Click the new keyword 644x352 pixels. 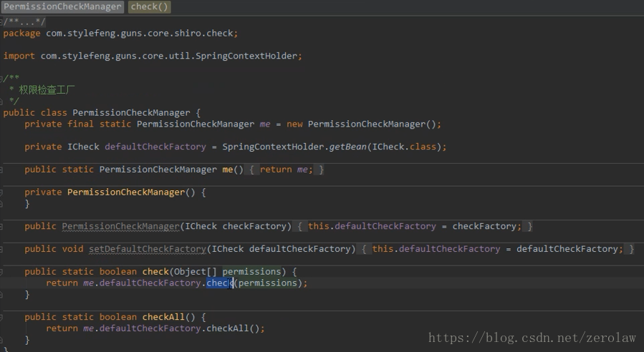click(294, 124)
